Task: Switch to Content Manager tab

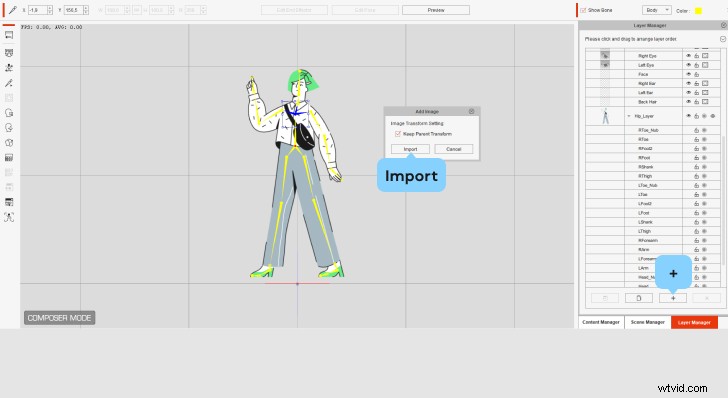Action: (x=601, y=322)
